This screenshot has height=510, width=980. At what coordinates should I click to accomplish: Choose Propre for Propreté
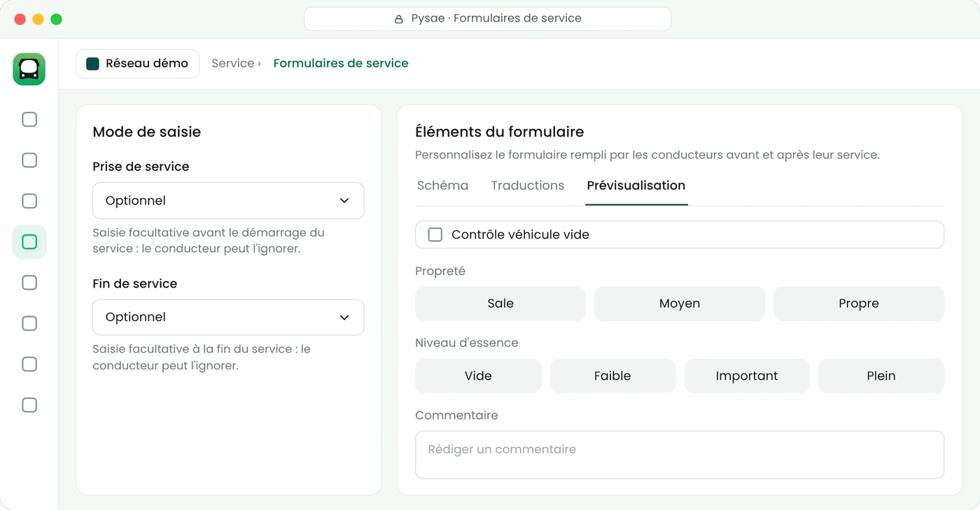click(859, 304)
